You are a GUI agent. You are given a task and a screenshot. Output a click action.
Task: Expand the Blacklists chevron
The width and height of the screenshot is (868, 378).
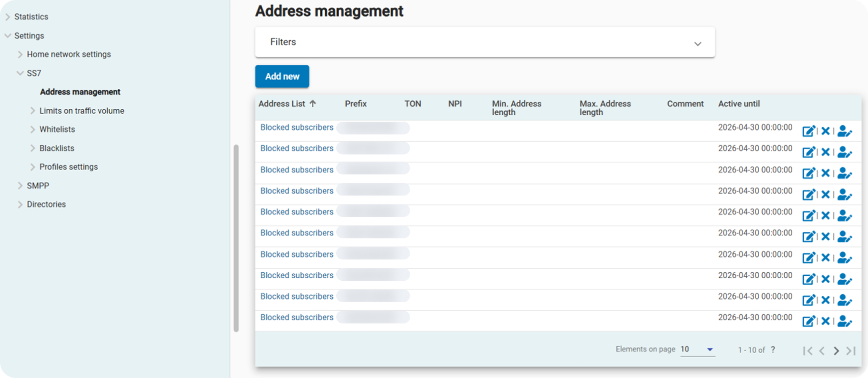pyautogui.click(x=32, y=148)
